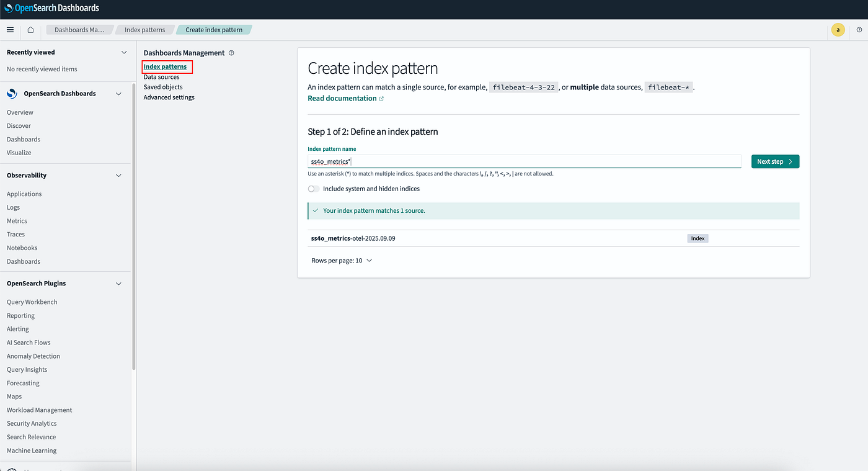The width and height of the screenshot is (868, 471).
Task: Open Dashboards just below Notebooks
Action: click(24, 262)
